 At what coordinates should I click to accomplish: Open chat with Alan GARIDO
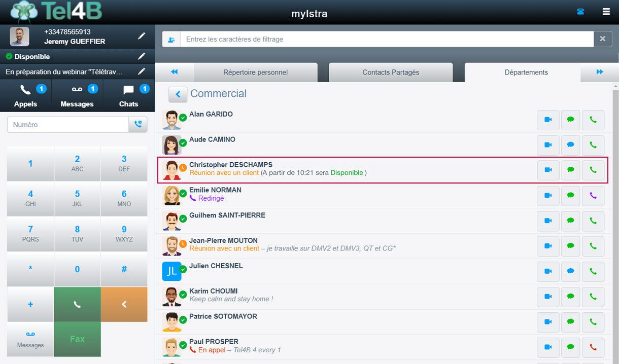tap(571, 120)
